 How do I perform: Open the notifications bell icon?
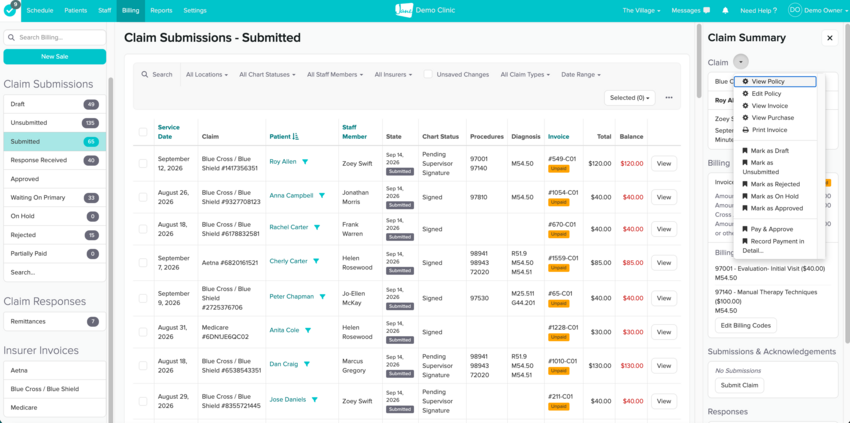pos(725,10)
